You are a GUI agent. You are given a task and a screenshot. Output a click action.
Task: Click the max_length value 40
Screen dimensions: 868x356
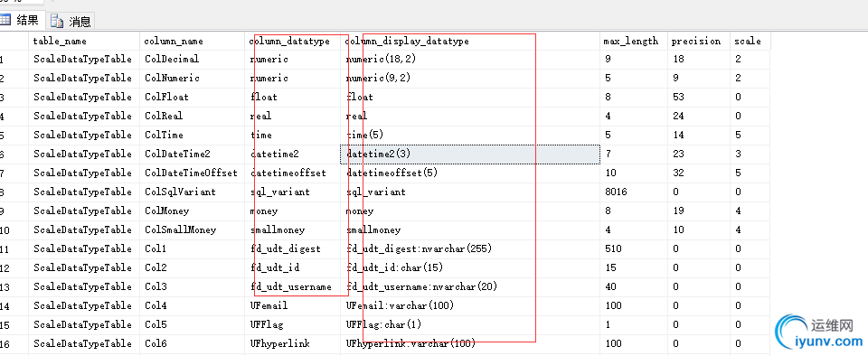633,286
